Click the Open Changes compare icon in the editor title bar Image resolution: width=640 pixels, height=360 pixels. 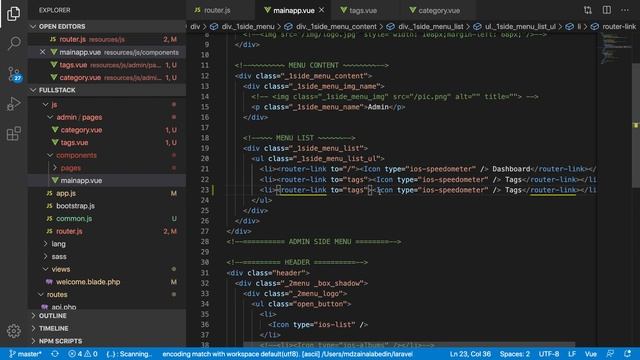pyautogui.click(x=588, y=10)
